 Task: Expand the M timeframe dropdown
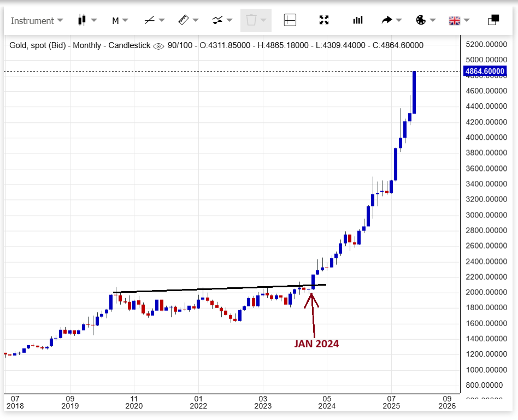coord(120,21)
